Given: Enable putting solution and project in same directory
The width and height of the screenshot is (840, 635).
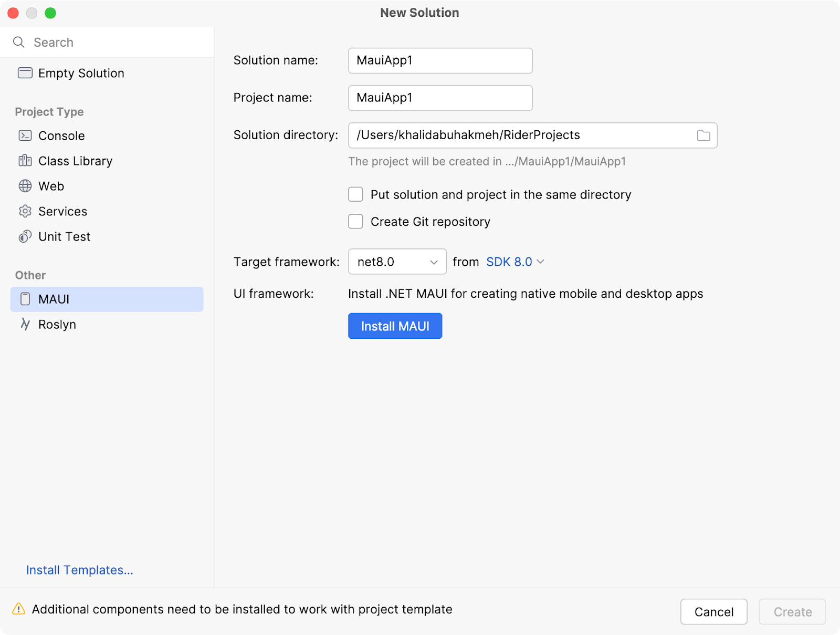Looking at the screenshot, I should pos(355,194).
